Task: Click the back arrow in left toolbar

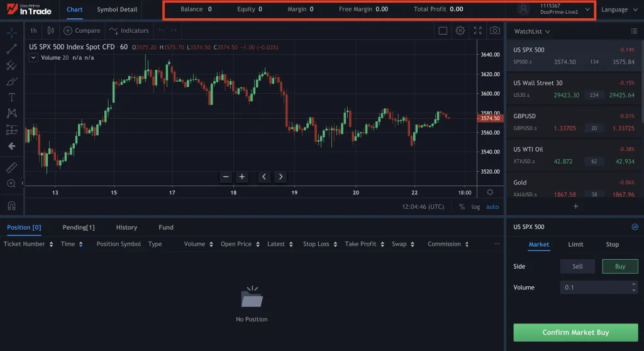Action: pos(11,146)
